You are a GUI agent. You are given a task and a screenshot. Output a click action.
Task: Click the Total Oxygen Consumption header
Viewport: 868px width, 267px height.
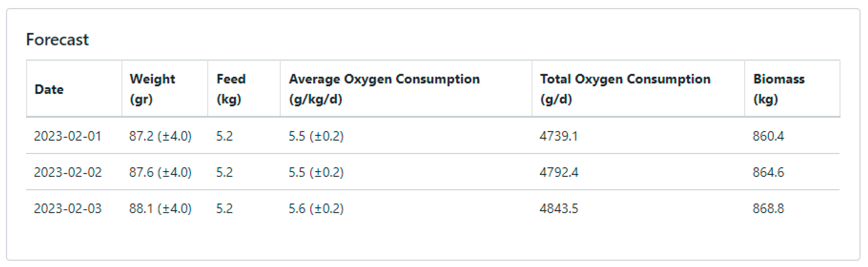coord(625,89)
